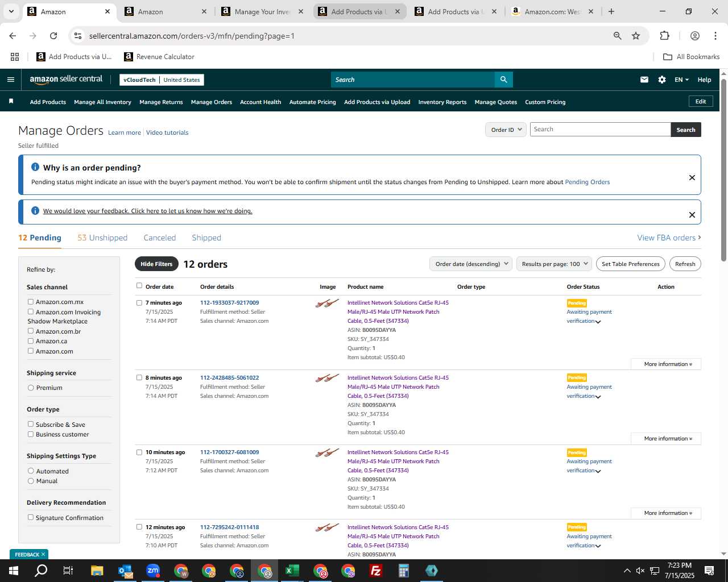
Task: Open order link 112-7295242-0111418
Action: tap(229, 527)
